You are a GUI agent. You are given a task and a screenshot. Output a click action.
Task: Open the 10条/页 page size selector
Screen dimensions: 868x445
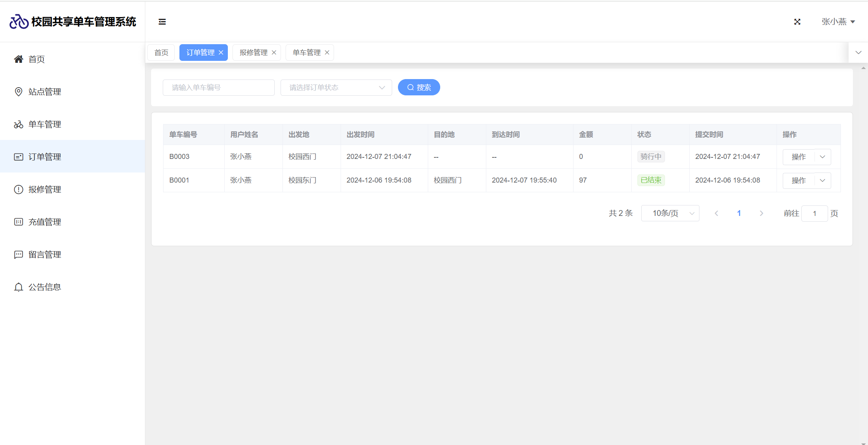670,213
